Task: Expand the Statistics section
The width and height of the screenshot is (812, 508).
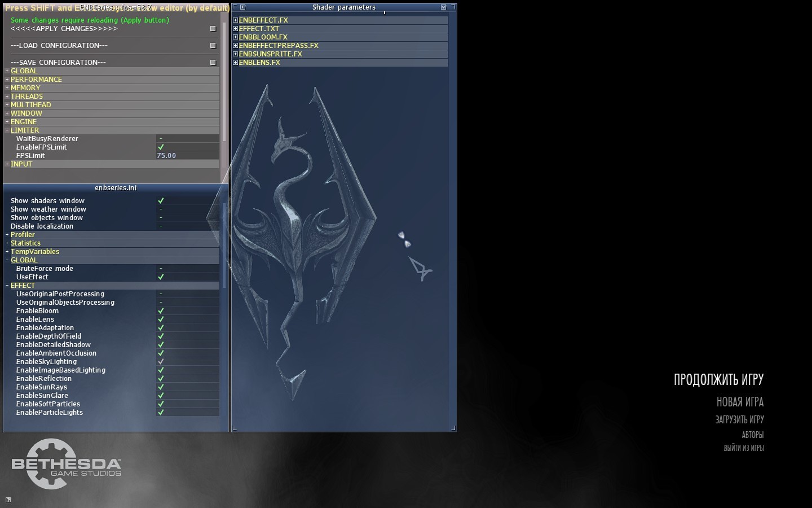Action: coord(7,243)
